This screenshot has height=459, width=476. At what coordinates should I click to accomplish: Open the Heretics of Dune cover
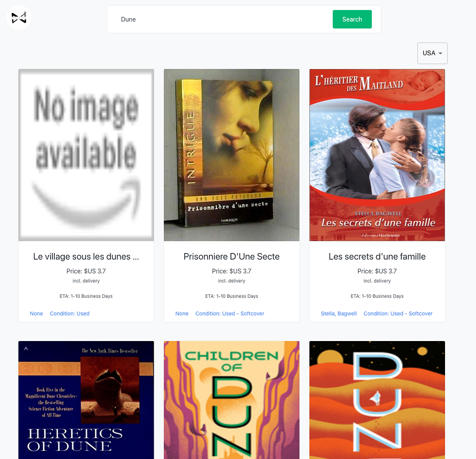[x=86, y=400]
